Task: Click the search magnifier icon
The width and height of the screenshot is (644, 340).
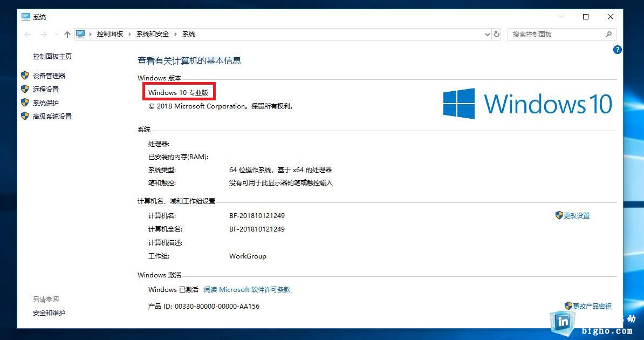Action: (609, 35)
